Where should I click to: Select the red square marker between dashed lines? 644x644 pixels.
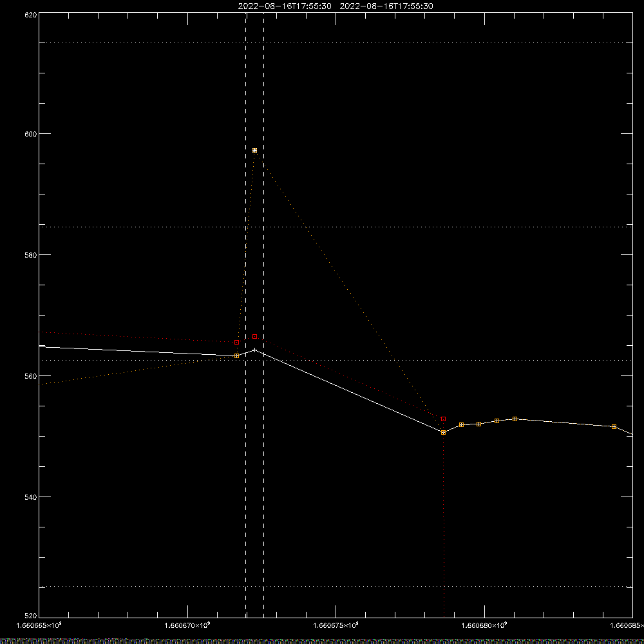254,336
